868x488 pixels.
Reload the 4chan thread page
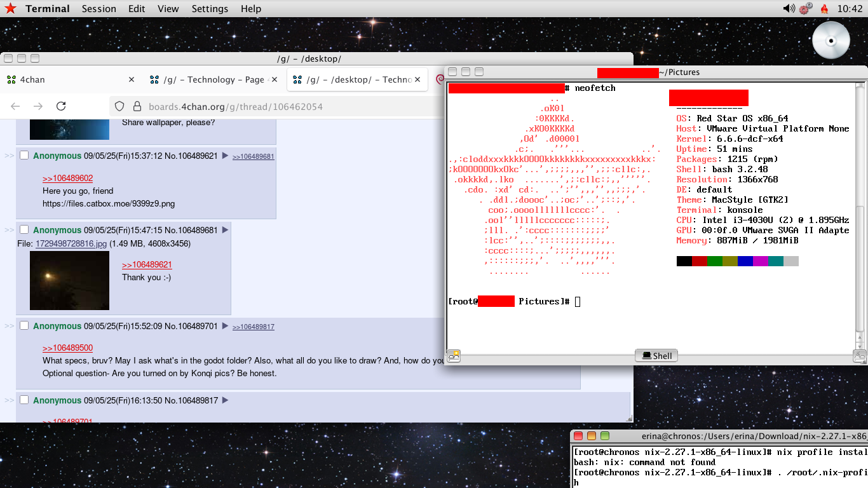[x=61, y=106]
